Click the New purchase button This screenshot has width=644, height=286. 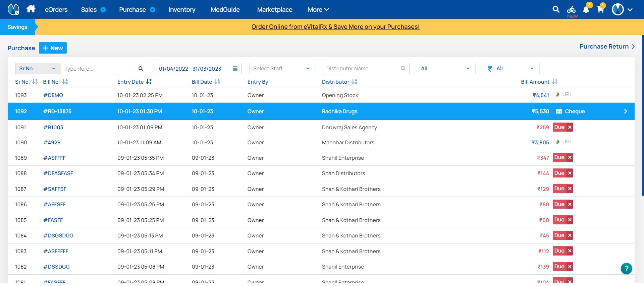(53, 48)
